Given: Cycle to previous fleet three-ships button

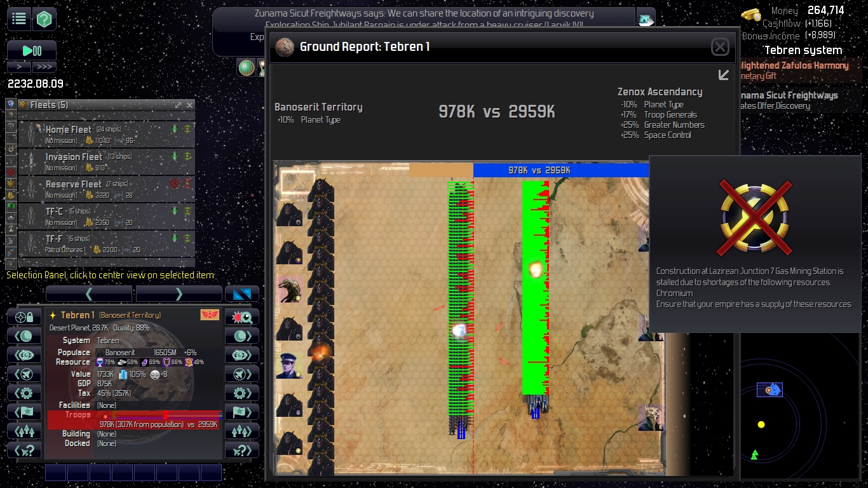Looking at the screenshot, I should [x=24, y=431].
